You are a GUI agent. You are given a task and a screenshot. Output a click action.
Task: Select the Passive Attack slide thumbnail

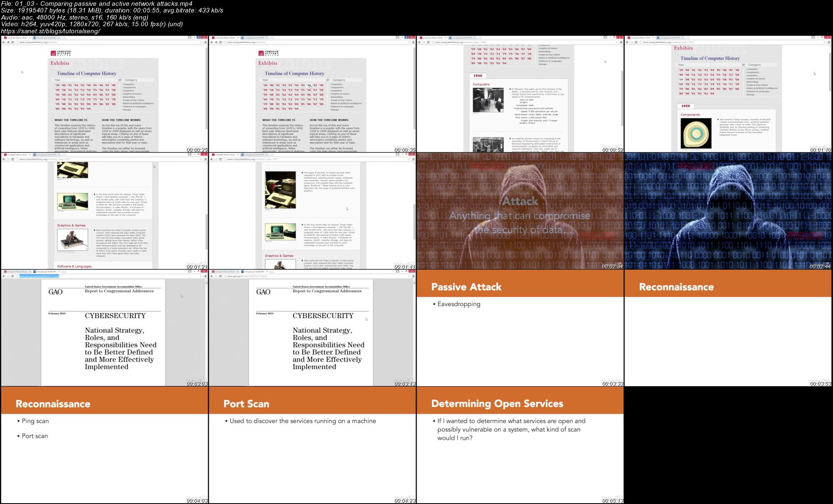pos(520,328)
